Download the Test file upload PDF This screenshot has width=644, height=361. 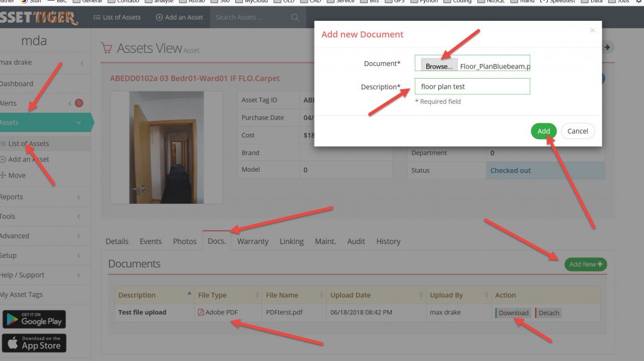pyautogui.click(x=513, y=313)
